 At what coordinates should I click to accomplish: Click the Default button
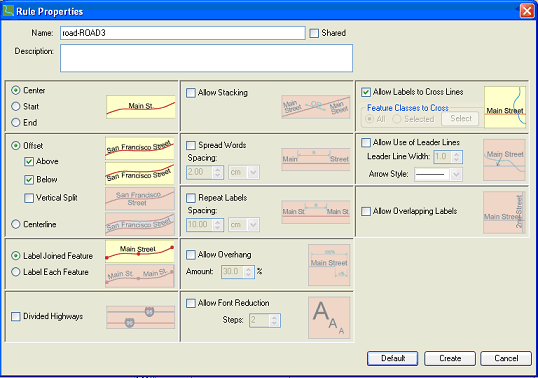pyautogui.click(x=393, y=358)
